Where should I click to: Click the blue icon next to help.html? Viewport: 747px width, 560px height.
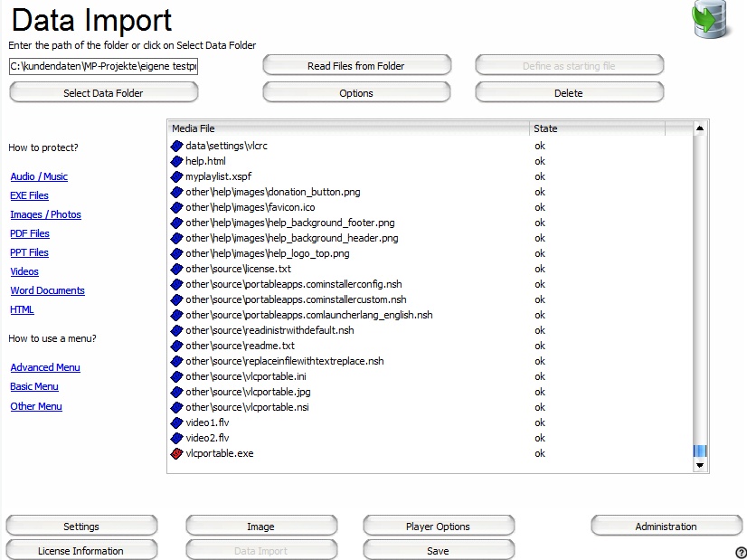[177, 161]
